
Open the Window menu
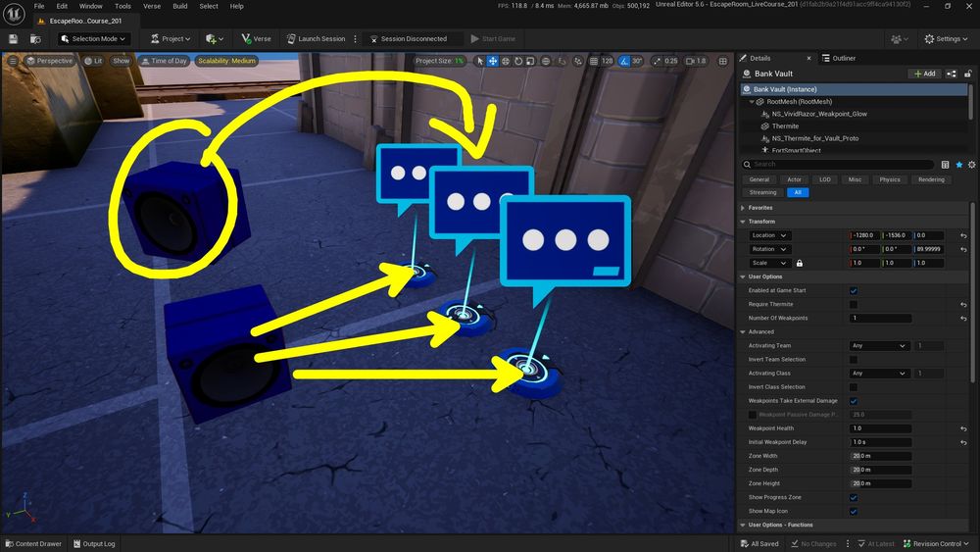[x=90, y=6]
